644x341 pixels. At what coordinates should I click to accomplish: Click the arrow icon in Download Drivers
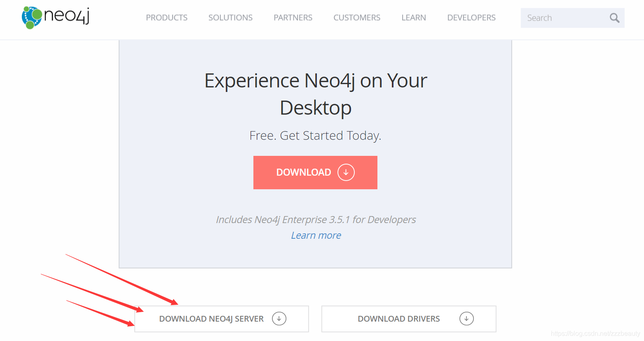466,319
